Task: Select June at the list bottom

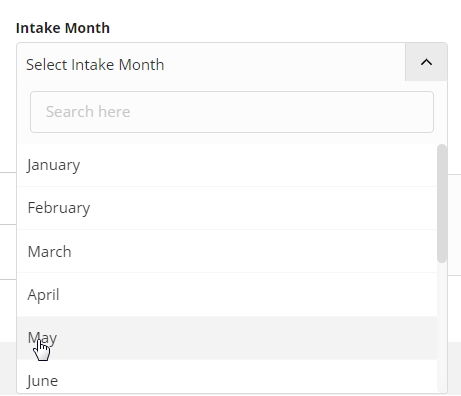Action: 227,377
